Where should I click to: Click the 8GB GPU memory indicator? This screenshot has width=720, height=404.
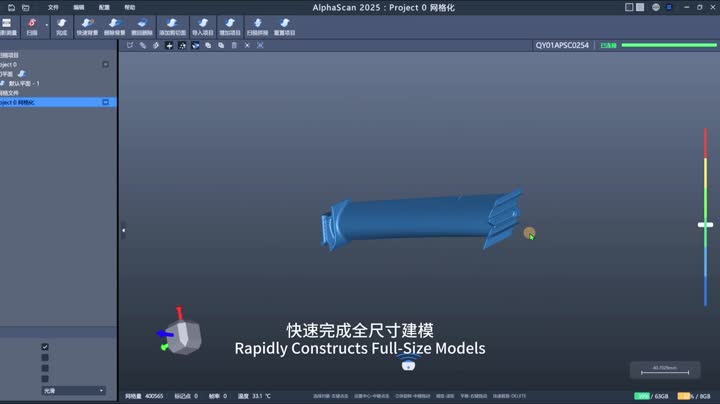point(694,396)
